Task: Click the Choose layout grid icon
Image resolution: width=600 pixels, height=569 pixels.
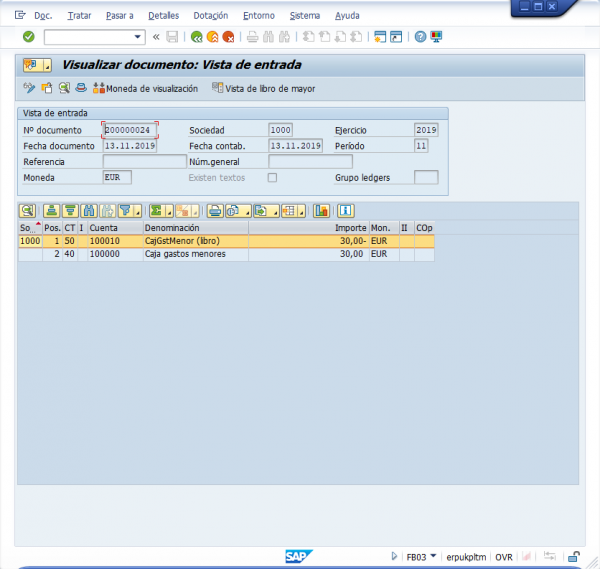Action: pos(290,211)
